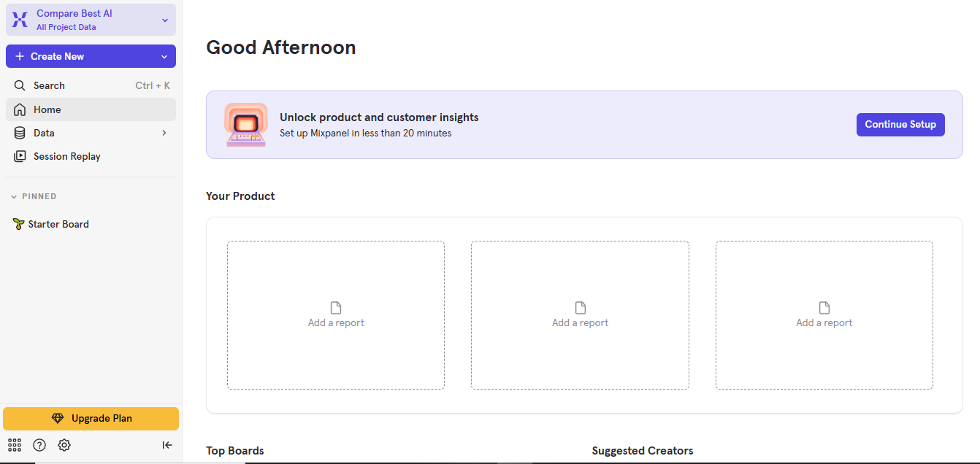The image size is (980, 464).
Task: Click the Unlock product and customer insights heading
Action: 379,117
